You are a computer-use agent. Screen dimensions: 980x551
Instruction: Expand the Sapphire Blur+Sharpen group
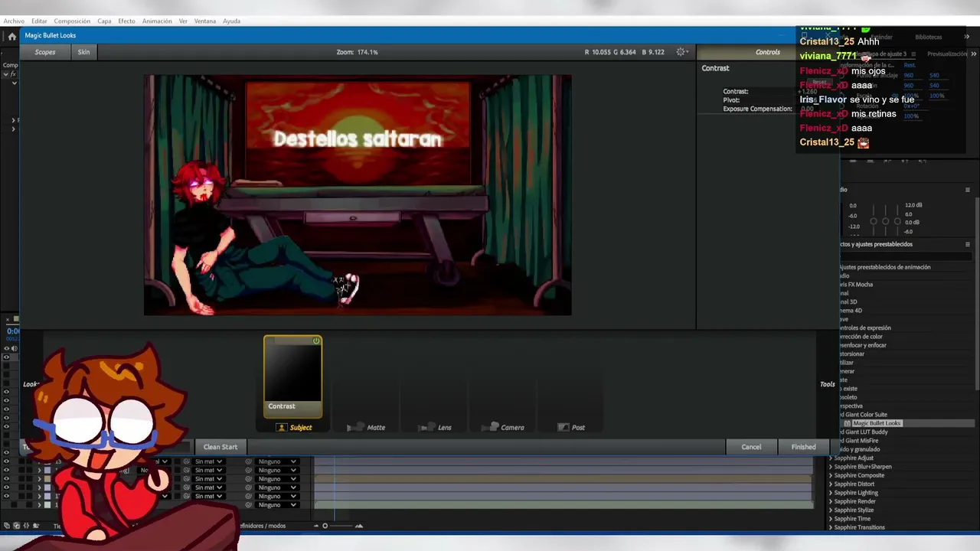(831, 467)
